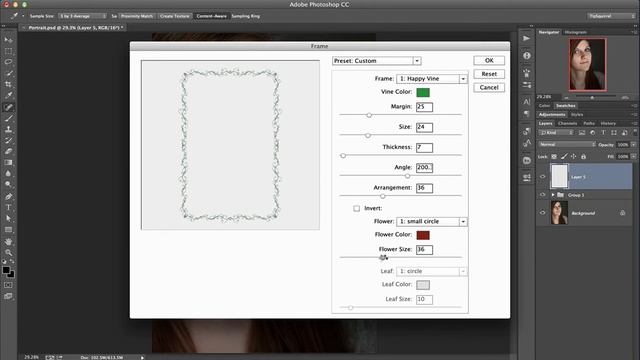This screenshot has width=640, height=360.
Task: Select the Clone Stamp tool
Action: [x=8, y=129]
